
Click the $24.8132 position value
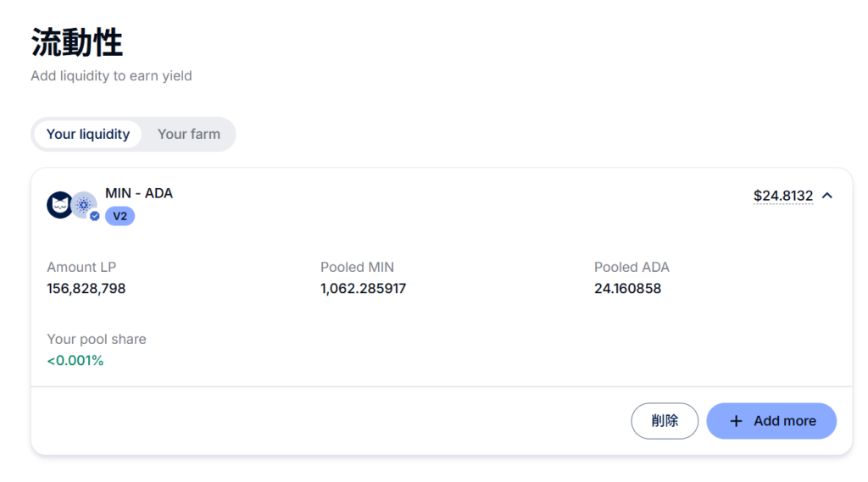point(782,196)
